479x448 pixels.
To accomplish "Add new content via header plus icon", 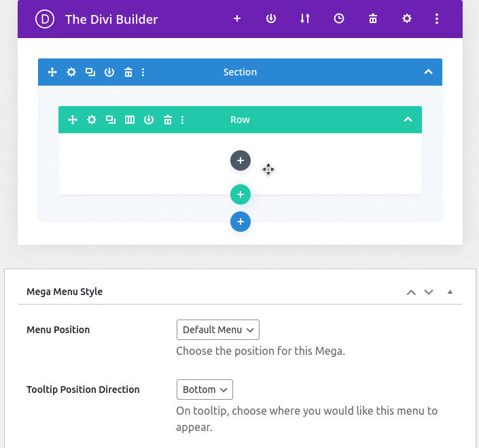I will click(237, 18).
